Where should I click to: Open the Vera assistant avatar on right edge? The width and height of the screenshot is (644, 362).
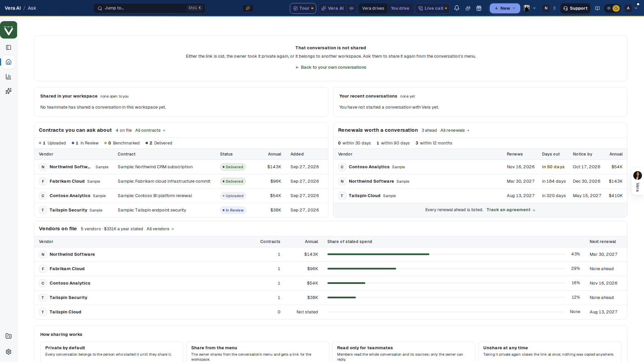point(637,175)
